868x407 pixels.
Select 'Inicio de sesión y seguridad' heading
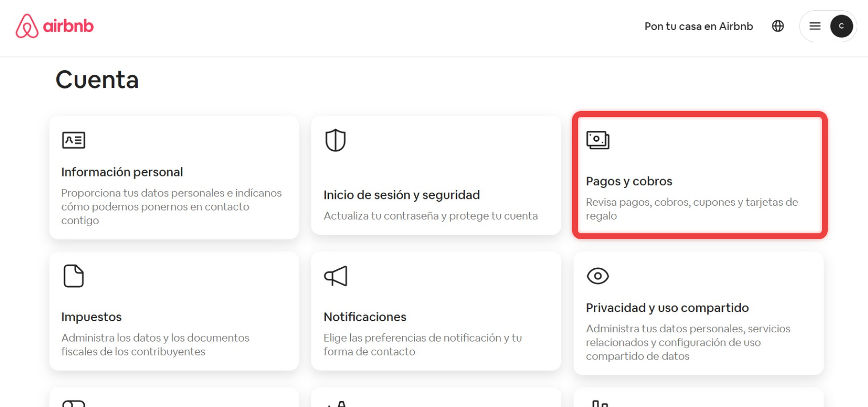coord(401,195)
